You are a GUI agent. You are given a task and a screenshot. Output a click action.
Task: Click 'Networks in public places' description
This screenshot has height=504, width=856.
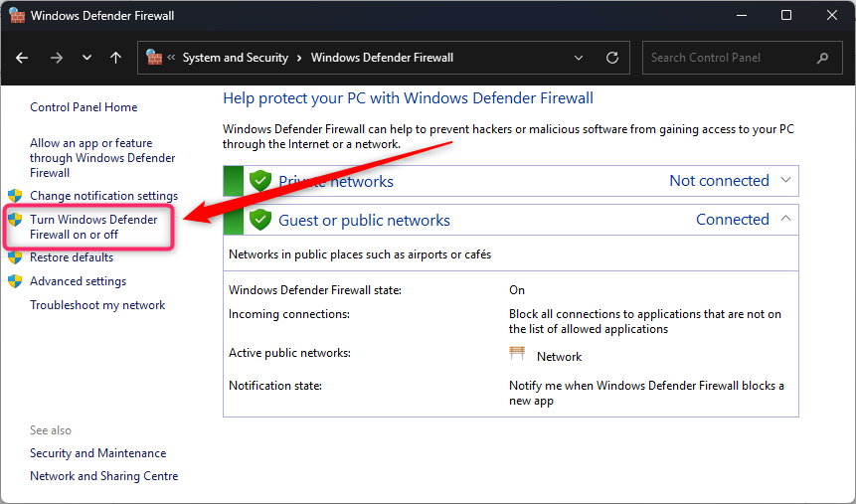(x=360, y=254)
